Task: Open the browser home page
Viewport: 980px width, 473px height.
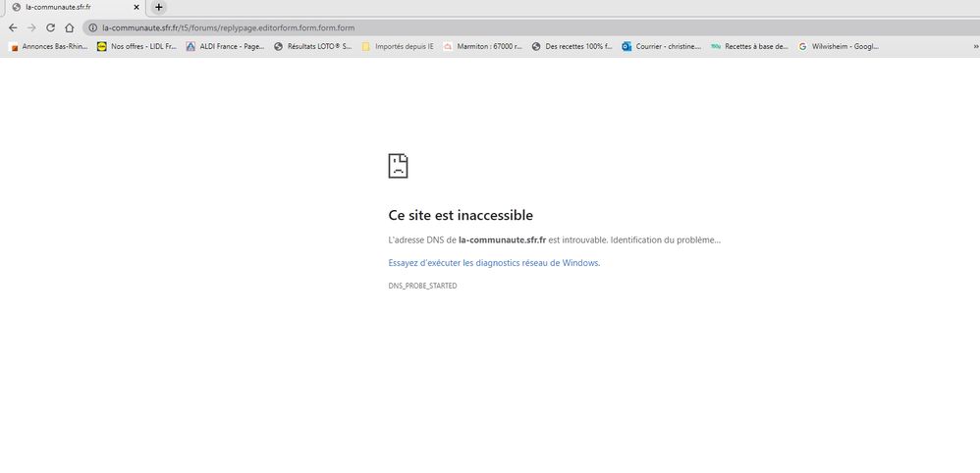Action: (x=70, y=27)
